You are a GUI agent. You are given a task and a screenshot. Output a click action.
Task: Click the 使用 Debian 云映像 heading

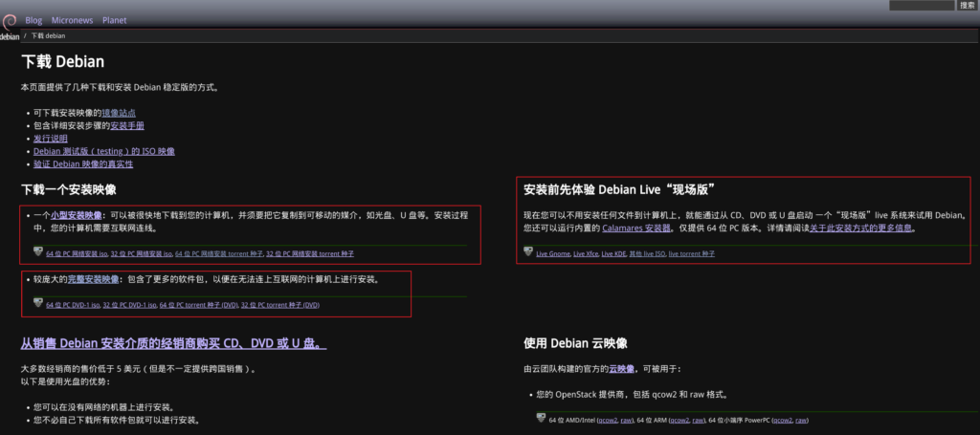(x=575, y=343)
